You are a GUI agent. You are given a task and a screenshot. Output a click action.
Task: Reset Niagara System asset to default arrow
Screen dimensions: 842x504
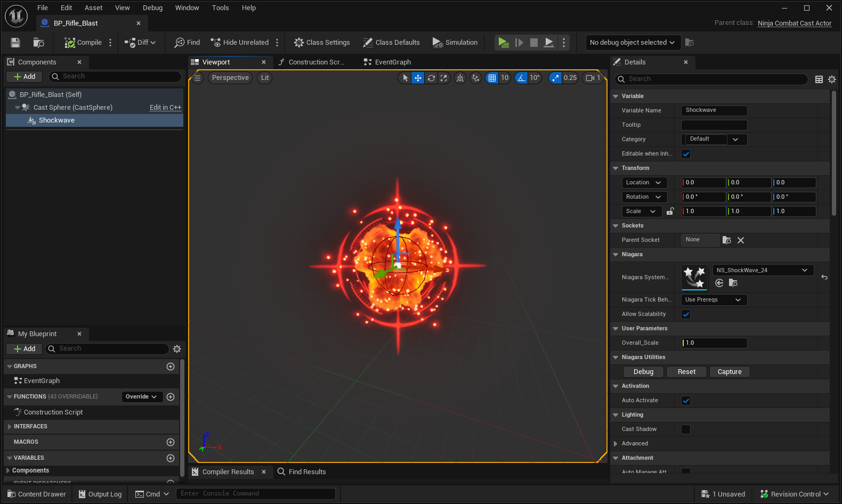coord(824,277)
